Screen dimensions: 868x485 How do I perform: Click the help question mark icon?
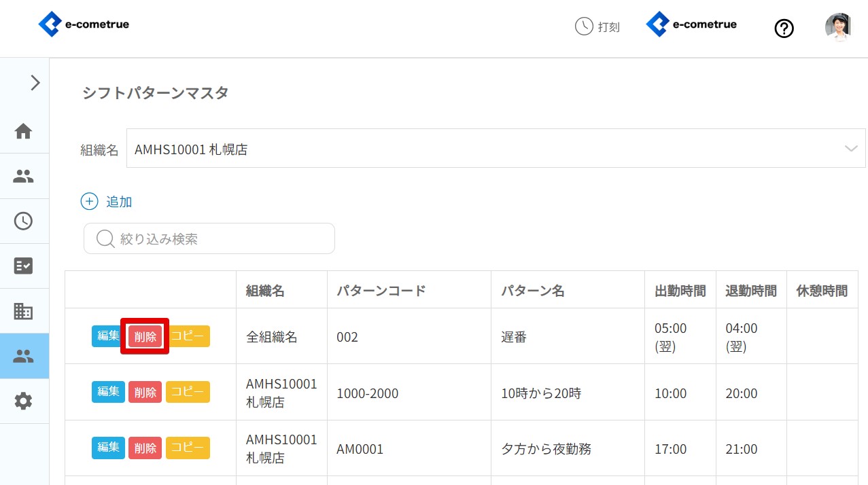(784, 29)
